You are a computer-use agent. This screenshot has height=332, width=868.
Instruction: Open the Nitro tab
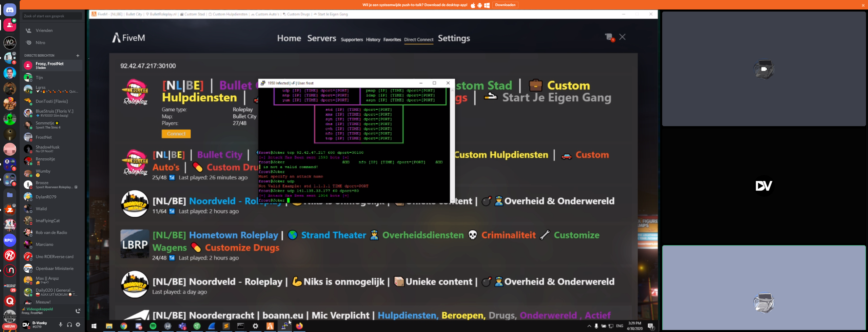point(40,43)
